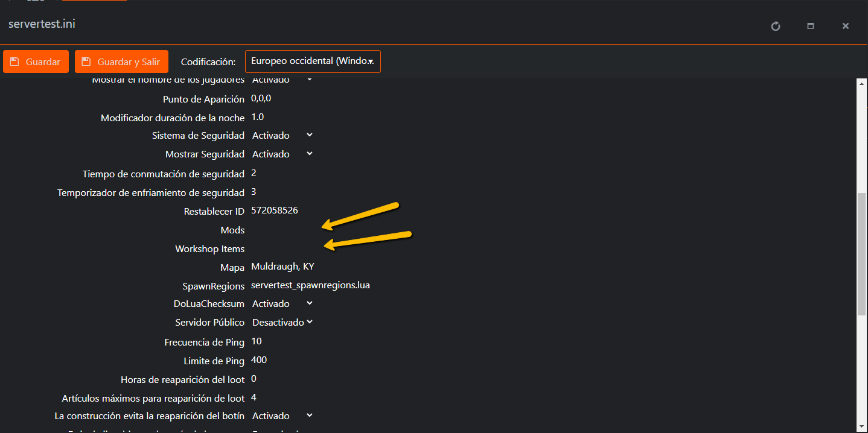Close the servertest.ini editor
This screenshot has width=868, height=433.
[845, 26]
